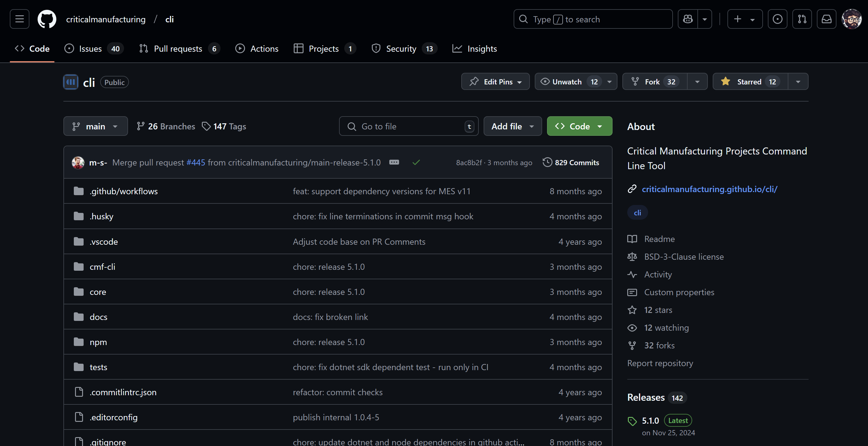Image resolution: width=868 pixels, height=446 pixels.
Task: Open Copilot chat icon in header
Action: point(688,19)
